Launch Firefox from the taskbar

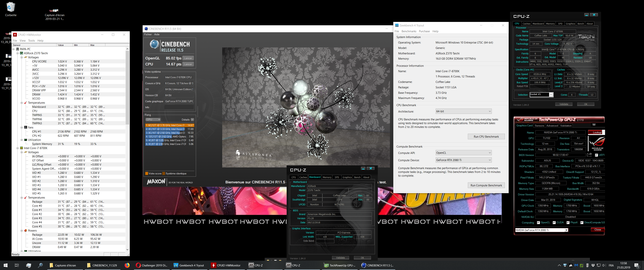127,265
